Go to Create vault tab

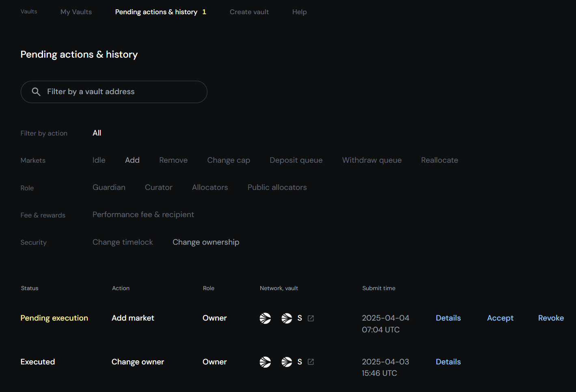pyautogui.click(x=249, y=12)
